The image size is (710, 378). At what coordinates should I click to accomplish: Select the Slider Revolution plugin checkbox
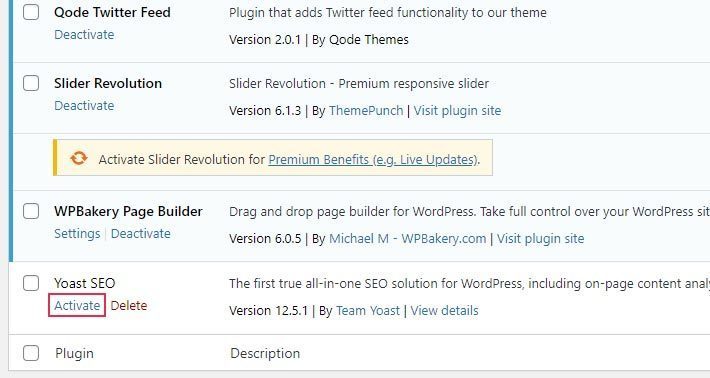(x=31, y=83)
